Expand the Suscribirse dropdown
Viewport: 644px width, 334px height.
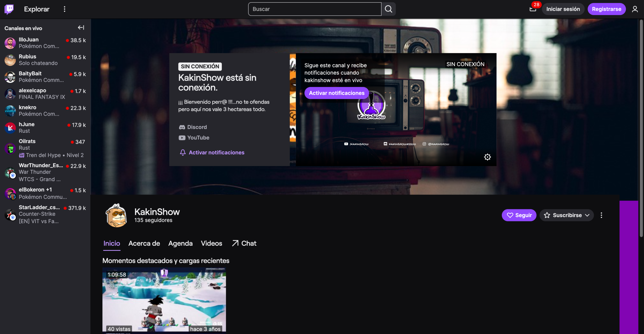pos(567,215)
